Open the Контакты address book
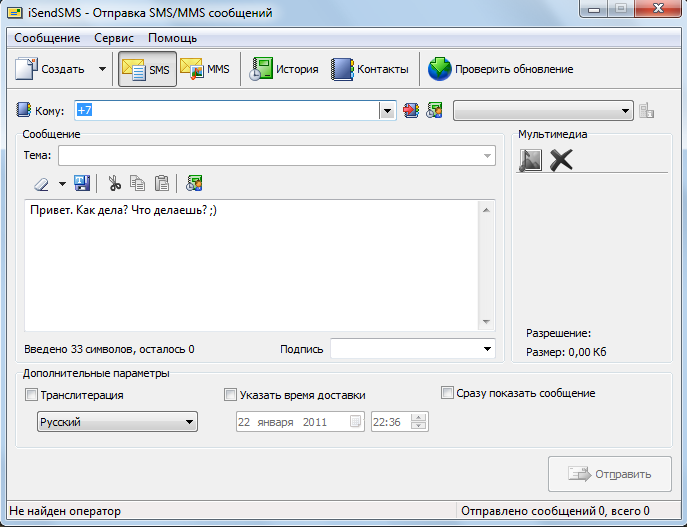The image size is (687, 527). click(370, 69)
